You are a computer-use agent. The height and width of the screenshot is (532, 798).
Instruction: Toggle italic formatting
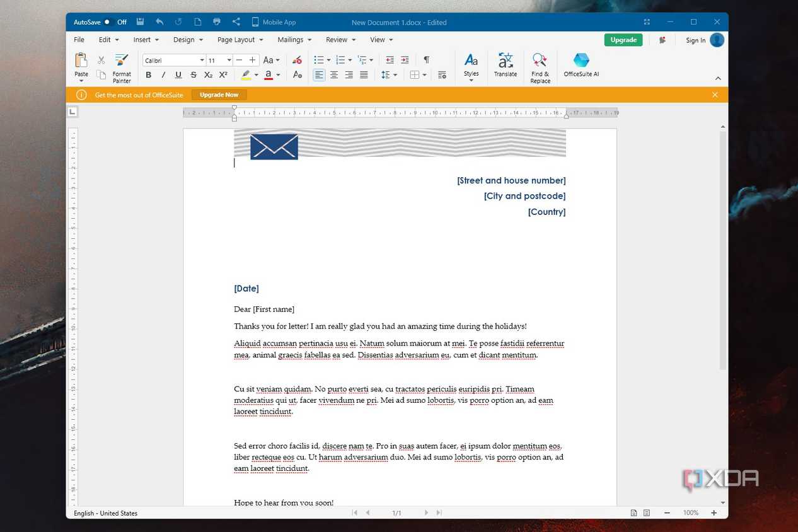[163, 75]
